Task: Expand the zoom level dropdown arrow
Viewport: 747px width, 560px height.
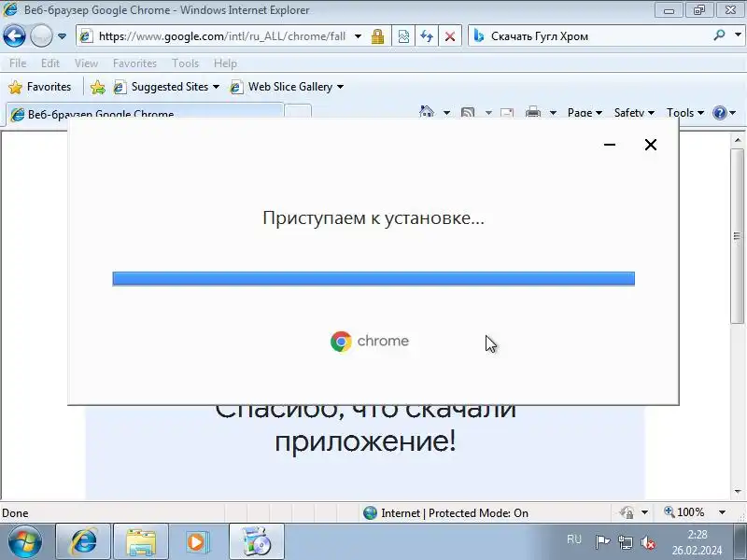Action: tap(722, 512)
